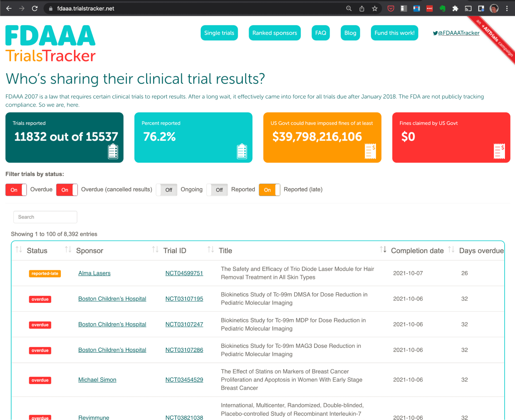The image size is (515, 420).
Task: Open the Revimmune sponsor link
Action: point(94,417)
